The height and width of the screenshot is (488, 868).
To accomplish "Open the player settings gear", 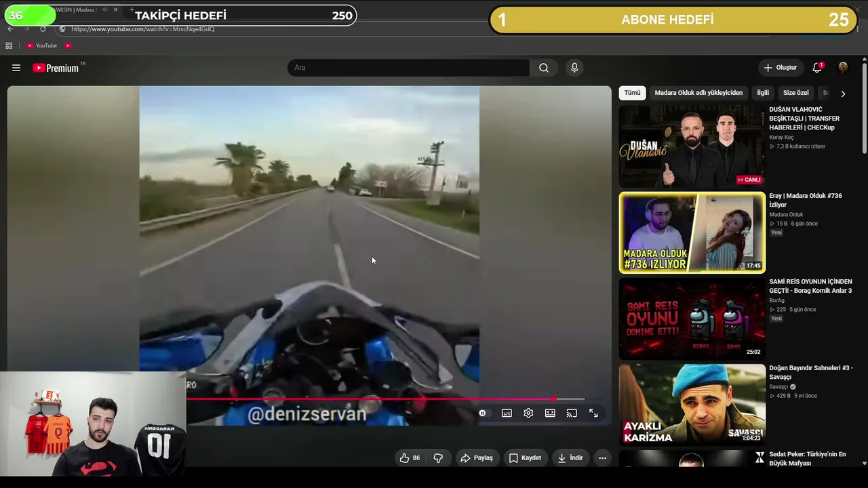I will pyautogui.click(x=528, y=413).
